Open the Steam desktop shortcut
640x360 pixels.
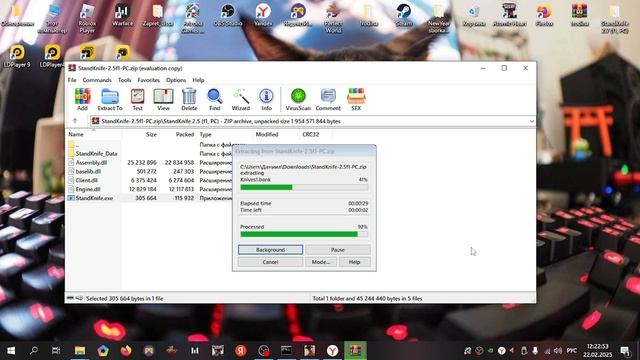(404, 16)
